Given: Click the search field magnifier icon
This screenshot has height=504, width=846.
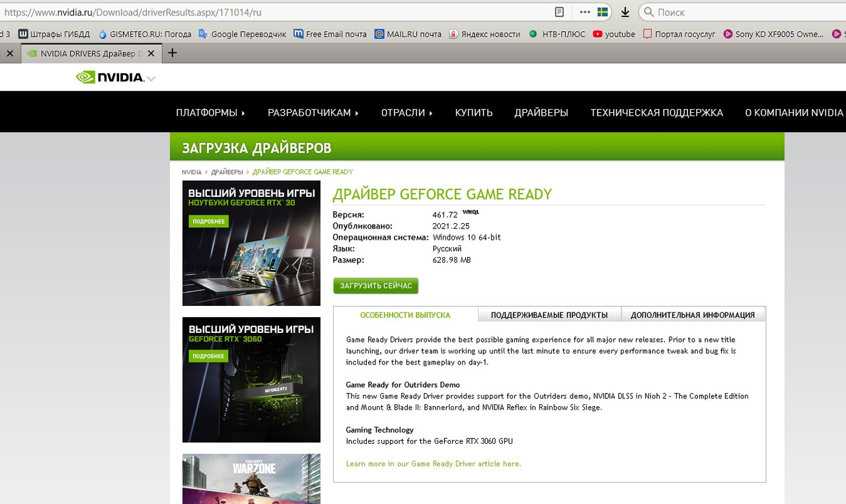Looking at the screenshot, I should [648, 12].
